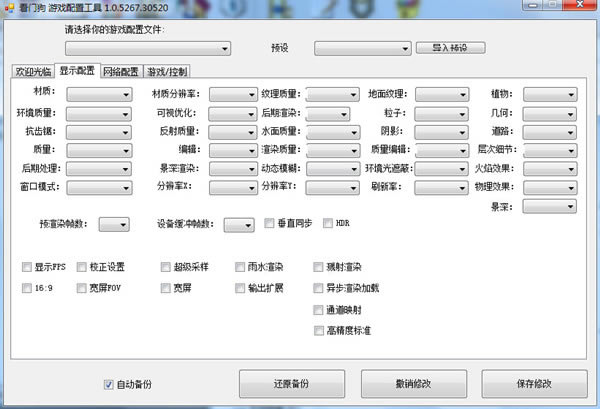The image size is (600, 409).
Task: Click the 撤销修改 button
Action: pos(411,384)
